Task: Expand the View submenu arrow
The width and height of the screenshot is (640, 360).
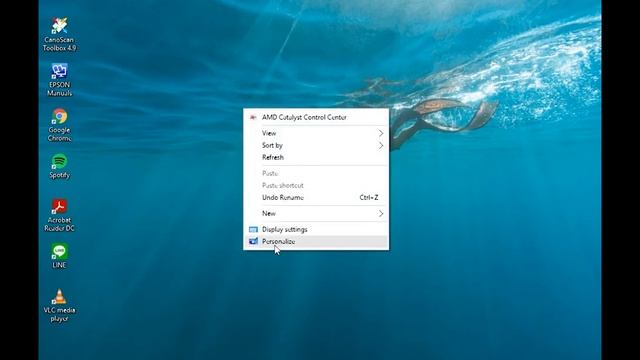Action: tap(380, 133)
